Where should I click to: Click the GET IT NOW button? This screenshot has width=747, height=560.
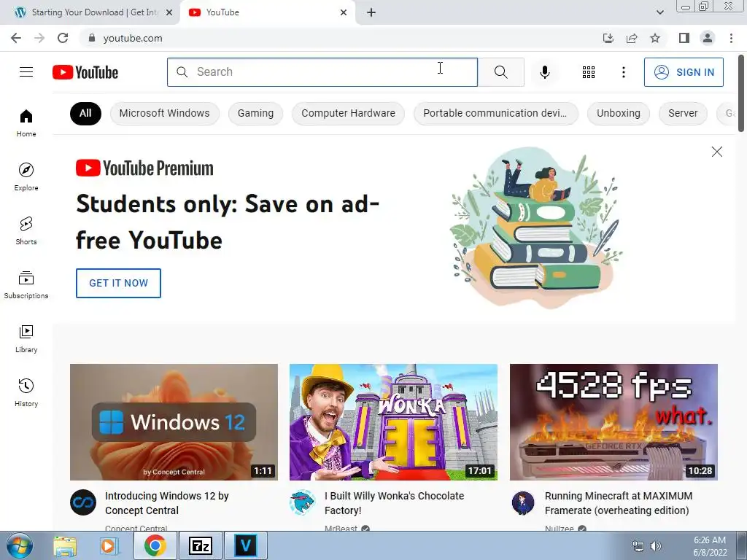[x=118, y=283]
